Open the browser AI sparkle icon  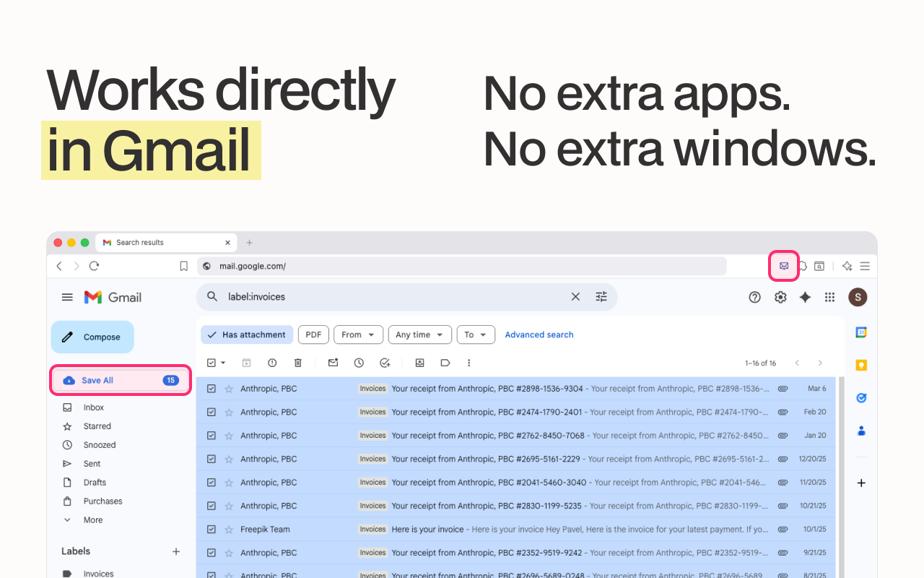(x=847, y=266)
